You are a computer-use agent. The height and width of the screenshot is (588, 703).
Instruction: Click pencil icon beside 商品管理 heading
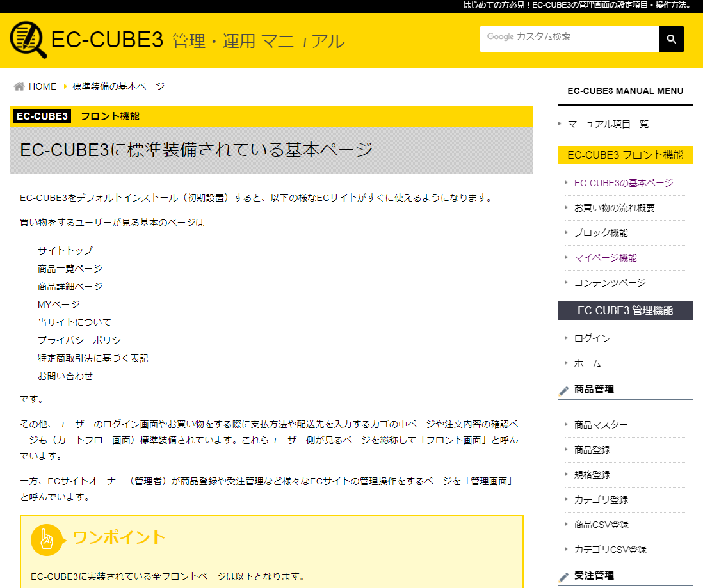pos(564,390)
